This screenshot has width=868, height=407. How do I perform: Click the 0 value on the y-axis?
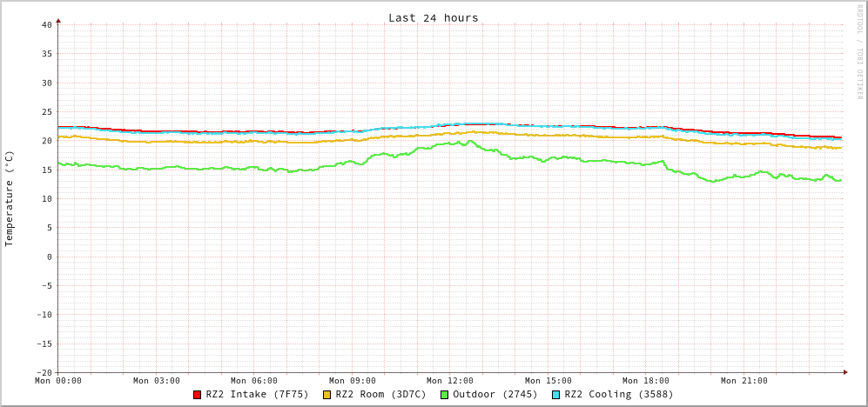pos(49,257)
